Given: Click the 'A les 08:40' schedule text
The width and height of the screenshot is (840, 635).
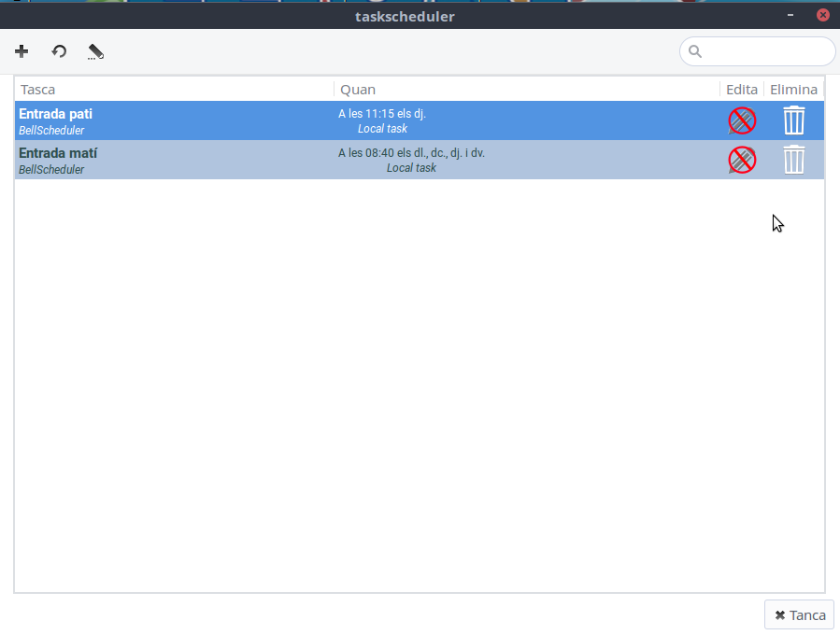Looking at the screenshot, I should 411,153.
